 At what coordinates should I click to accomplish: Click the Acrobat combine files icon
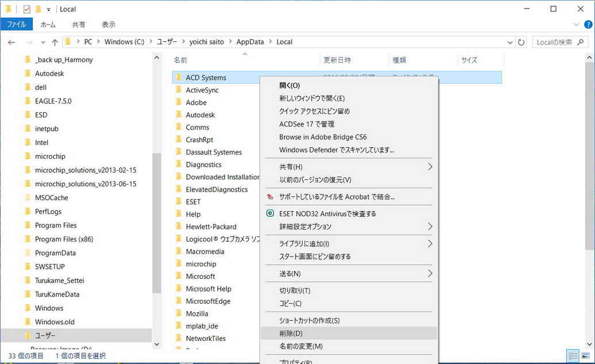click(271, 197)
